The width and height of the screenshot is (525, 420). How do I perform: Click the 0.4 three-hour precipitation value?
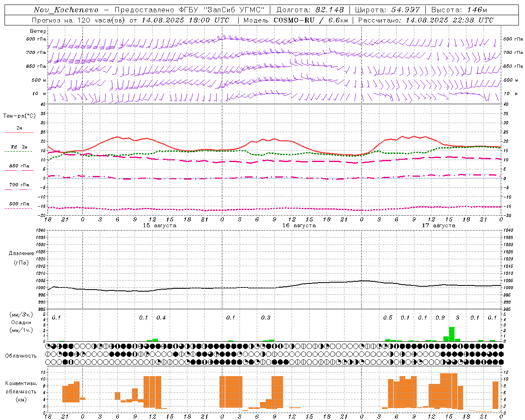161,318
